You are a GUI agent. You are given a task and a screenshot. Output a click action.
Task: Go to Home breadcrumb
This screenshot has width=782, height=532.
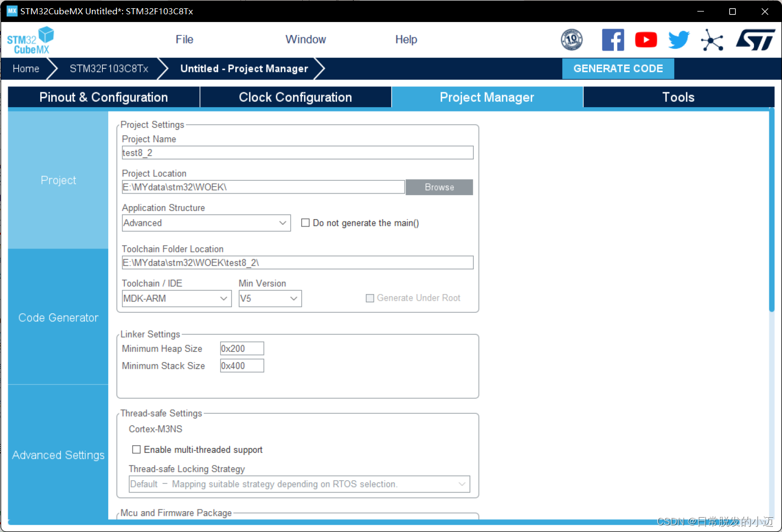pyautogui.click(x=26, y=69)
